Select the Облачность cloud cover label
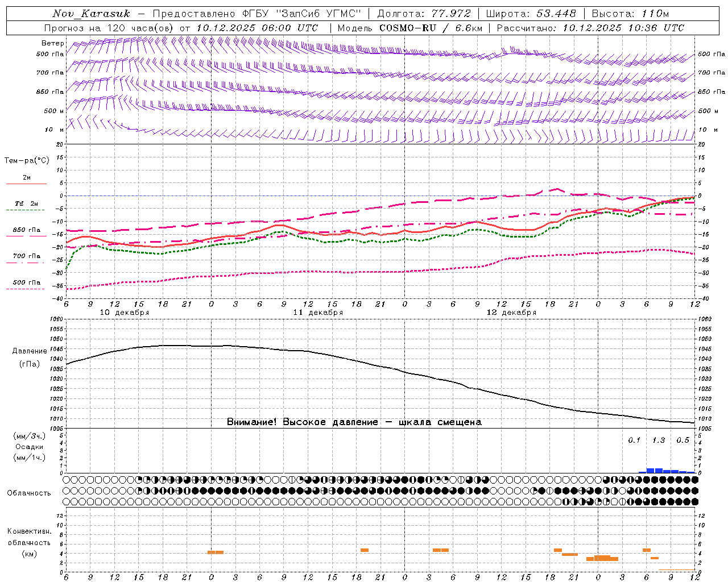Viewport: 728px width, 582px height. pyautogui.click(x=29, y=493)
